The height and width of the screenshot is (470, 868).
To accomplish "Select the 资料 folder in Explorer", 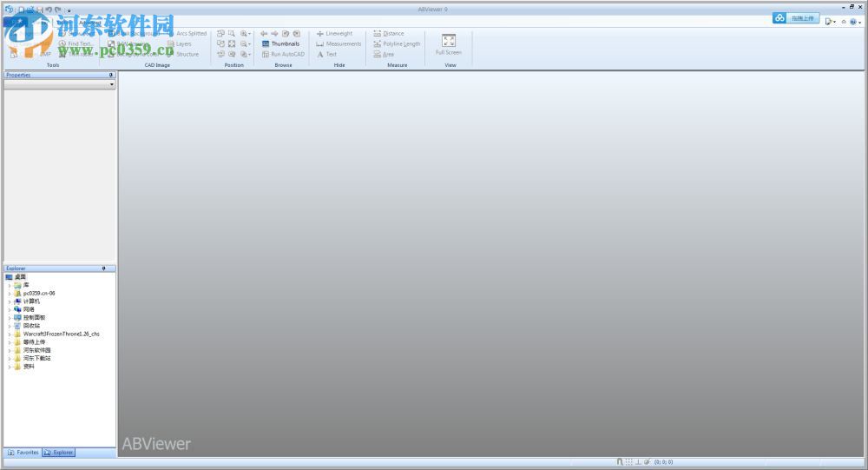I will coord(29,367).
